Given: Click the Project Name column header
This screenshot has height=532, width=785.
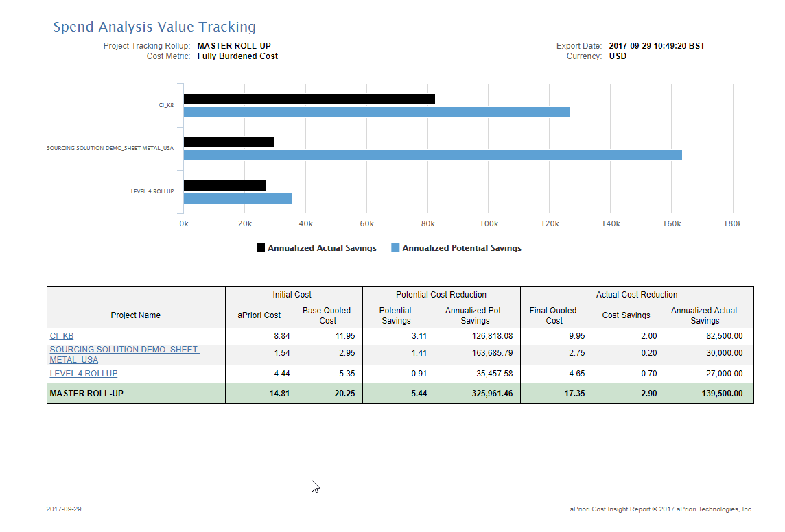Looking at the screenshot, I should click(136, 315).
